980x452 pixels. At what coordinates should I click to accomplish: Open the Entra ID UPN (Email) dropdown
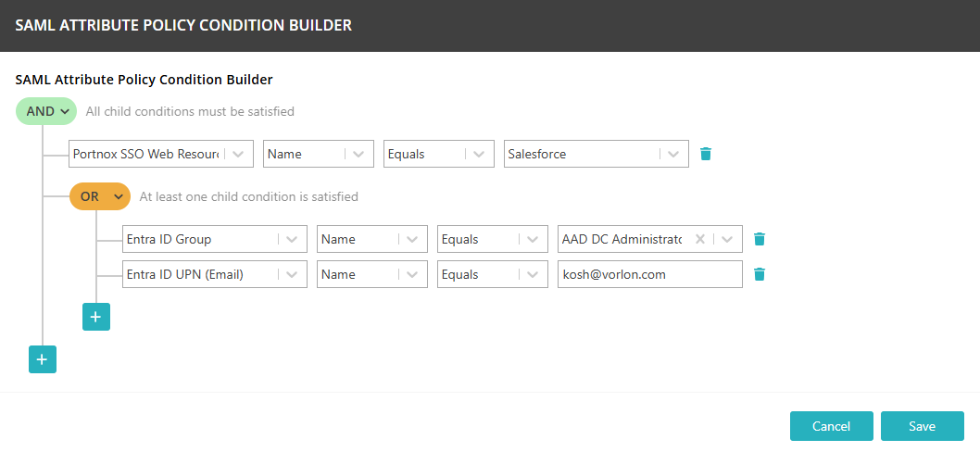point(292,274)
